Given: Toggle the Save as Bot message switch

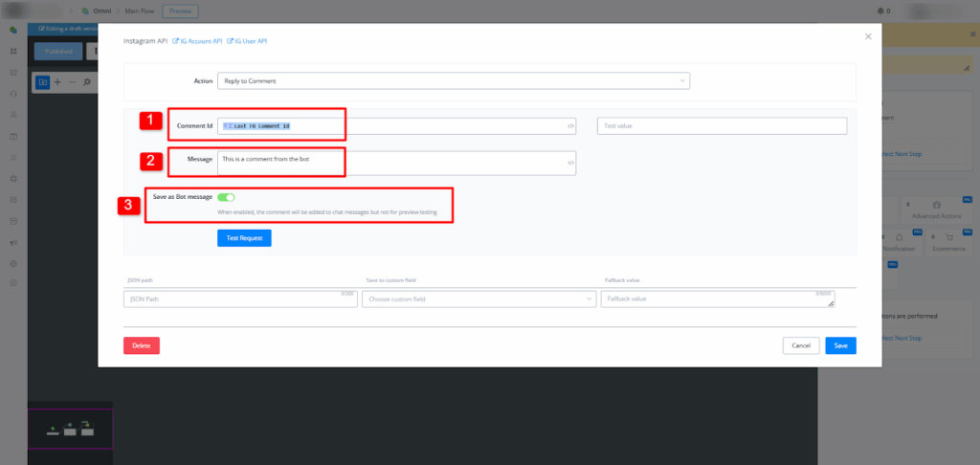Looking at the screenshot, I should click(x=226, y=197).
